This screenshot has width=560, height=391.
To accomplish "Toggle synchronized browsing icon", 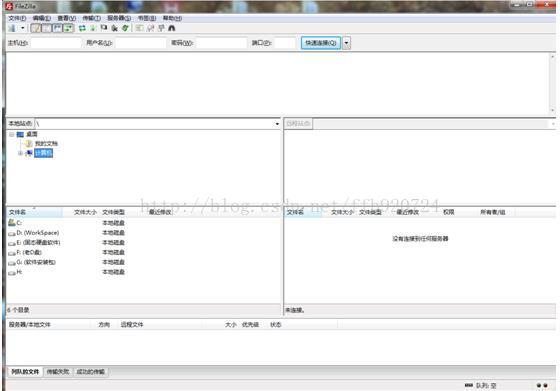I will 161,28.
